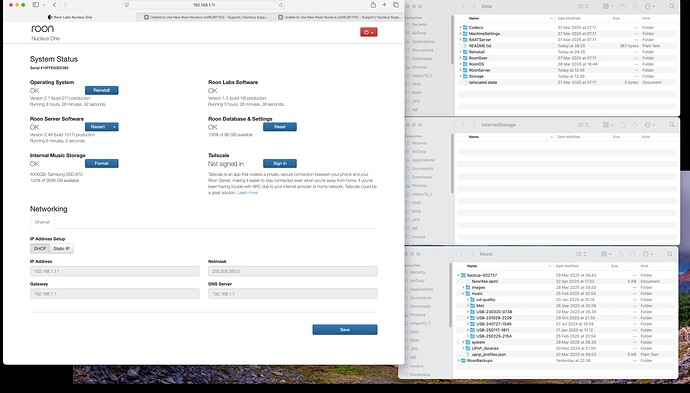Choose the DHCP address setup option

tap(40, 249)
